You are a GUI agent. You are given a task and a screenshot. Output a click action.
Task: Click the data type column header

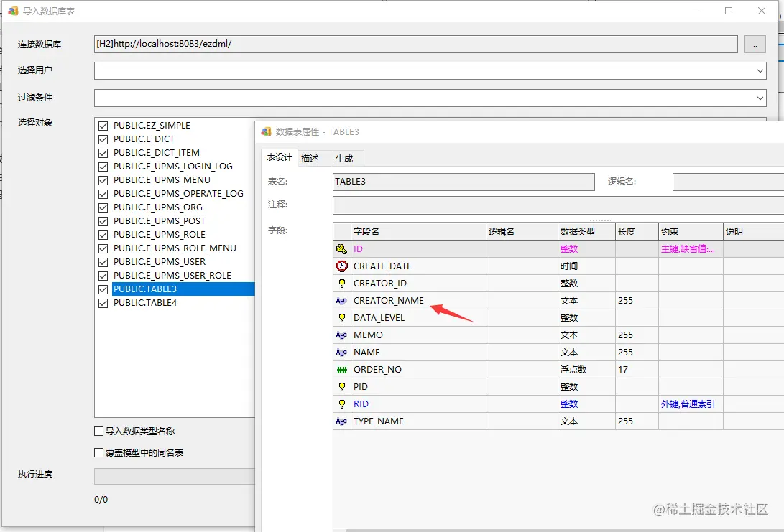(x=586, y=232)
